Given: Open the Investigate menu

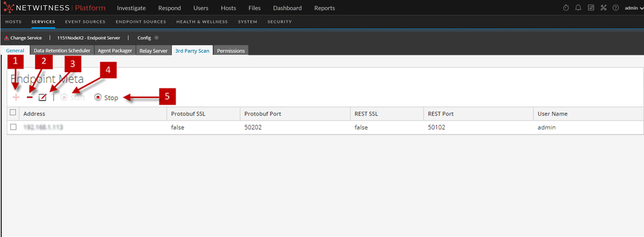Looking at the screenshot, I should pos(131,8).
